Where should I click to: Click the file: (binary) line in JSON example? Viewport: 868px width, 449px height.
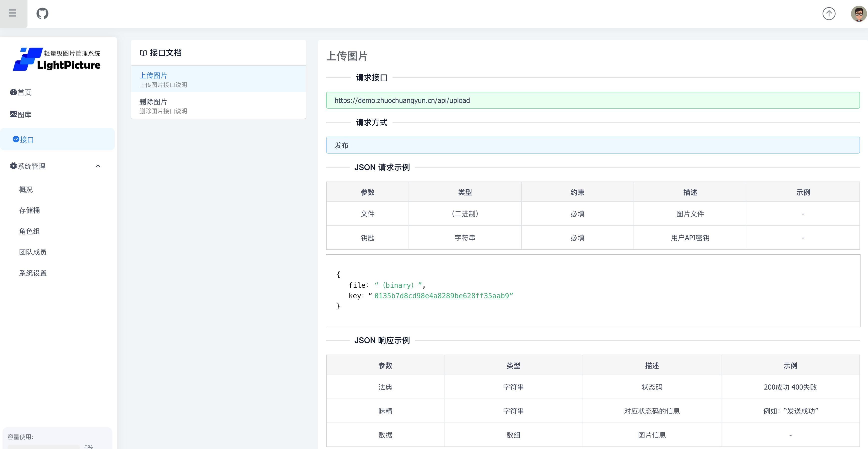tap(387, 285)
